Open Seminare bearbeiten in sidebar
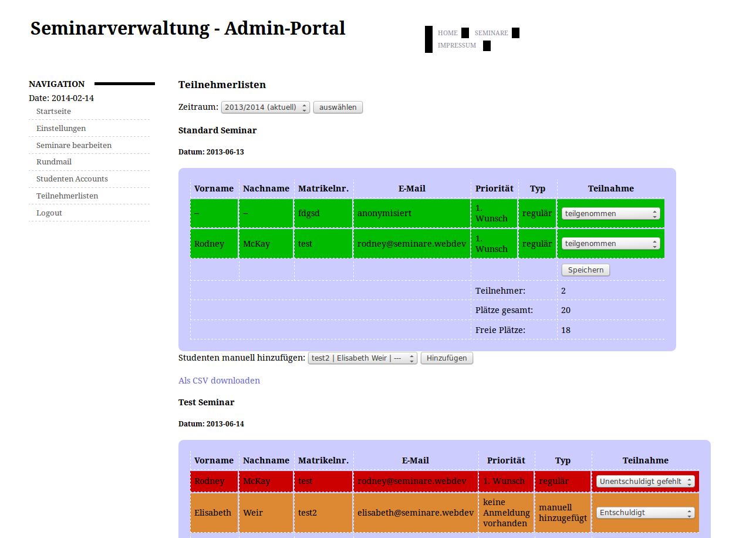The height and width of the screenshot is (538, 756). pos(74,146)
